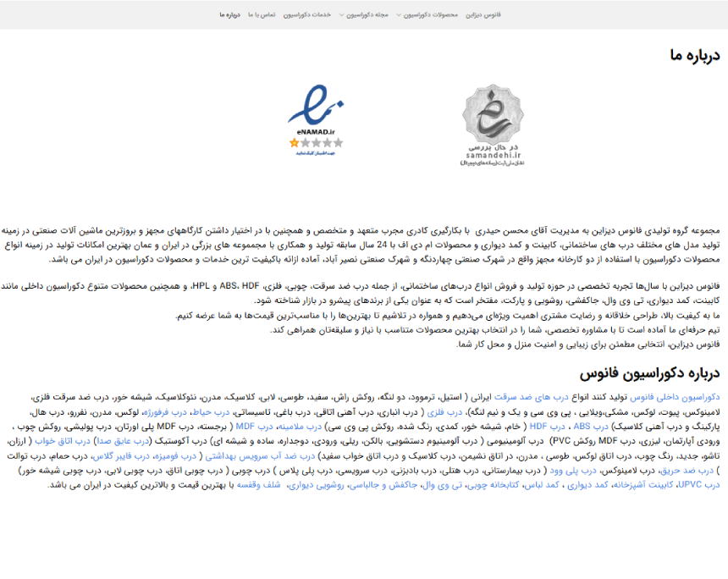
Task: Open the تماس با ما page
Action: (x=262, y=15)
